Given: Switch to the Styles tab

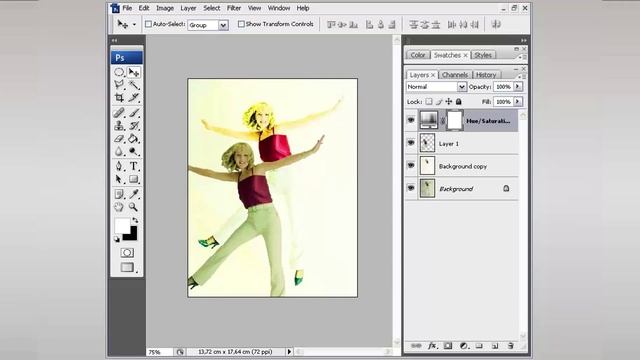Looking at the screenshot, I should pyautogui.click(x=483, y=55).
